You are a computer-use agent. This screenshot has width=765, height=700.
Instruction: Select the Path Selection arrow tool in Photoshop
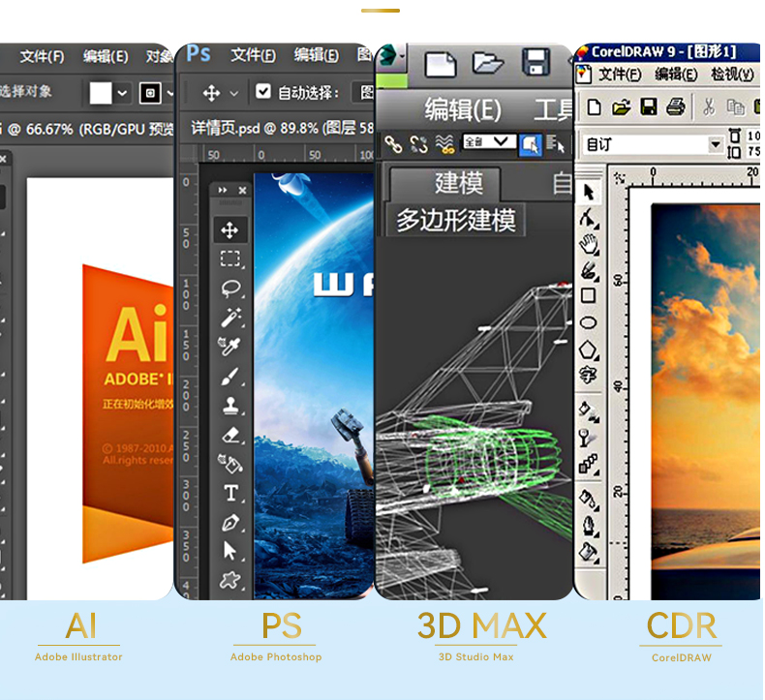click(x=229, y=551)
